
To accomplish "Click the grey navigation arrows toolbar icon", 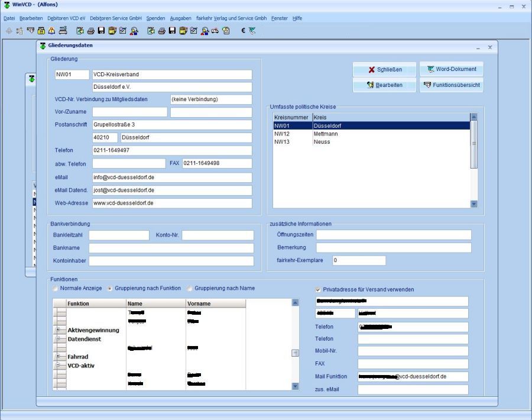I will [x=9, y=31].
